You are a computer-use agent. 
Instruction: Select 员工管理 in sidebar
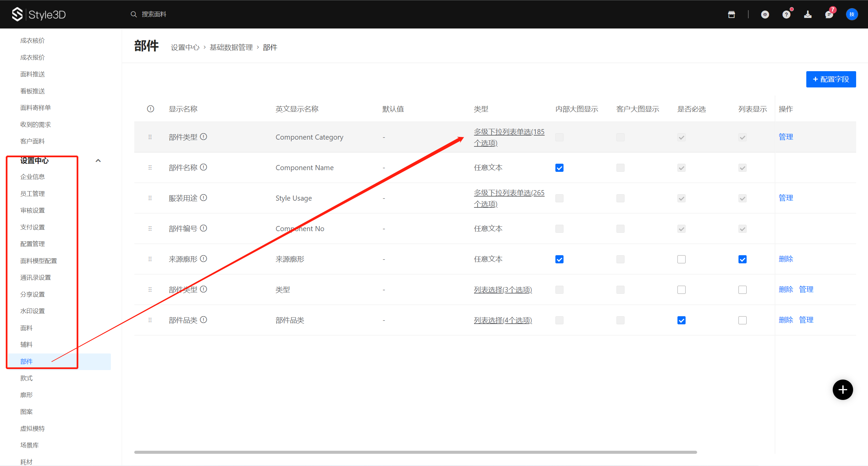pos(33,194)
